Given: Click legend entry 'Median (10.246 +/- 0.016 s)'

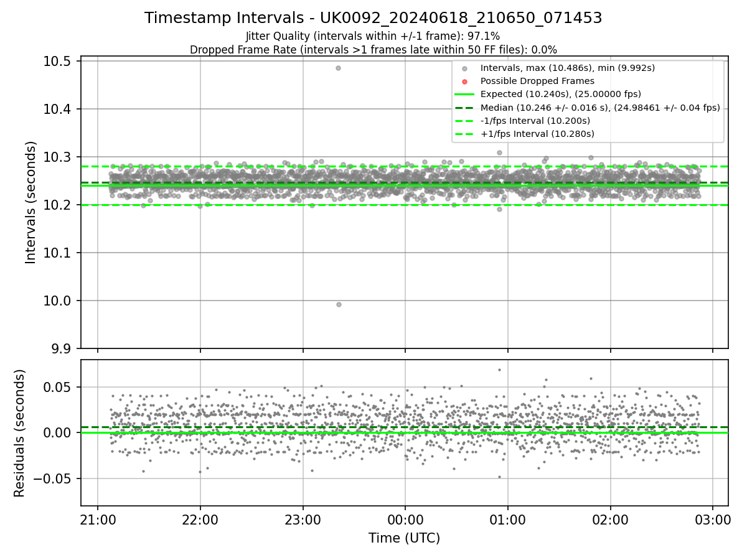Looking at the screenshot, I should [600, 108].
